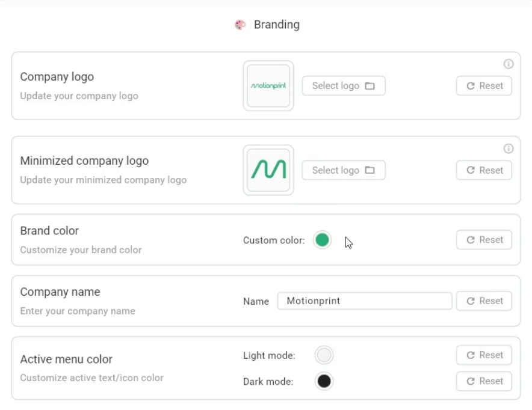Pick the Dark mode color swatch
This screenshot has width=532, height=410.
[x=324, y=381]
